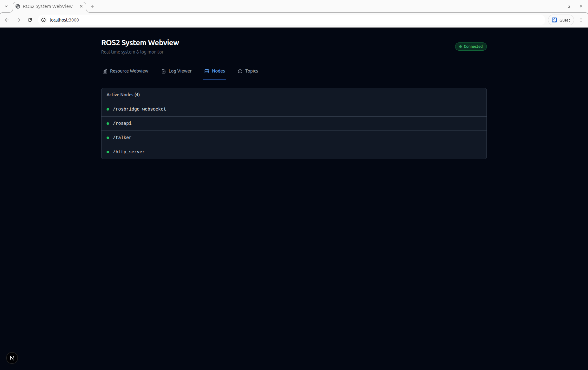
Task: Select the Log Viewer tab
Action: pyautogui.click(x=180, y=71)
